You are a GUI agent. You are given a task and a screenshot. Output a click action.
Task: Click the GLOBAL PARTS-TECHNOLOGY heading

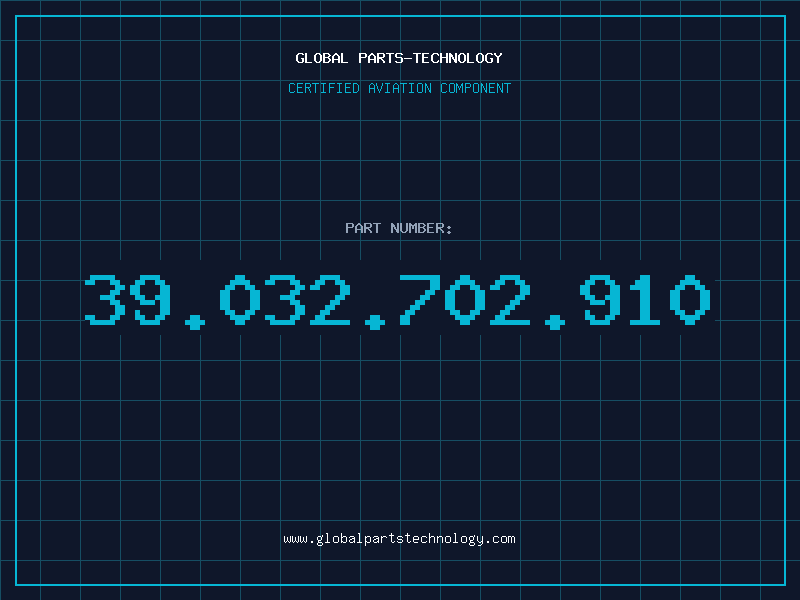point(399,58)
